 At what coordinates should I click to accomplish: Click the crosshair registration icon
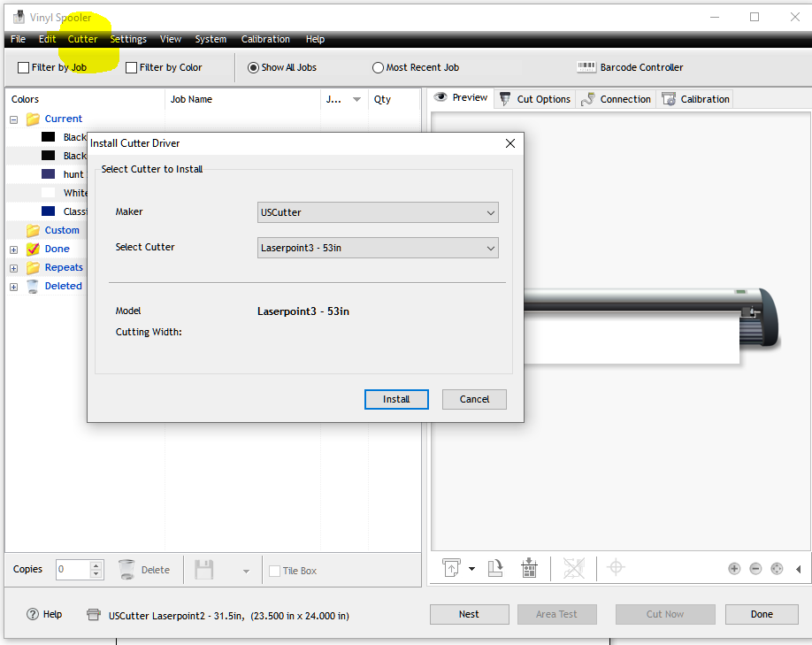[616, 567]
